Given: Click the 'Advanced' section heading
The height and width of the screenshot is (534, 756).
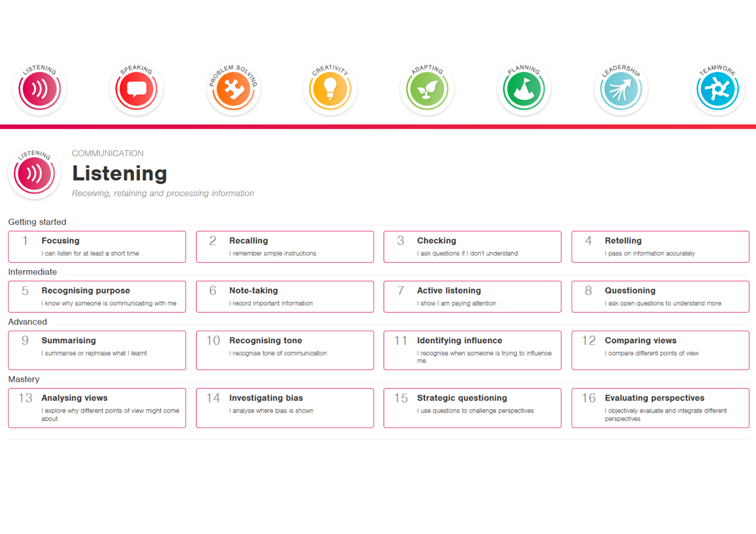Looking at the screenshot, I should 27,322.
